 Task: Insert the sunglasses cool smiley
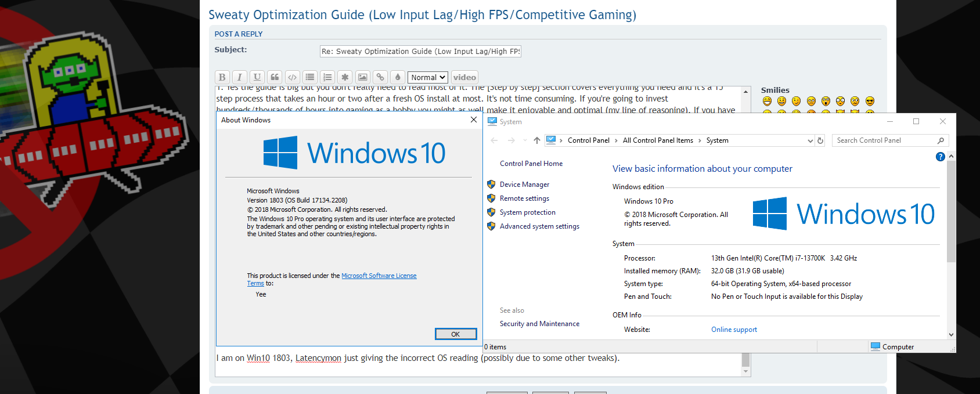tap(870, 102)
